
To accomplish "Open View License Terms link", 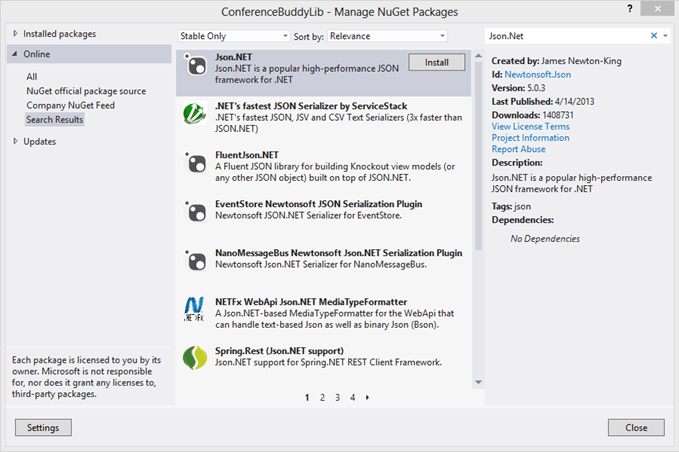I will pyautogui.click(x=530, y=126).
